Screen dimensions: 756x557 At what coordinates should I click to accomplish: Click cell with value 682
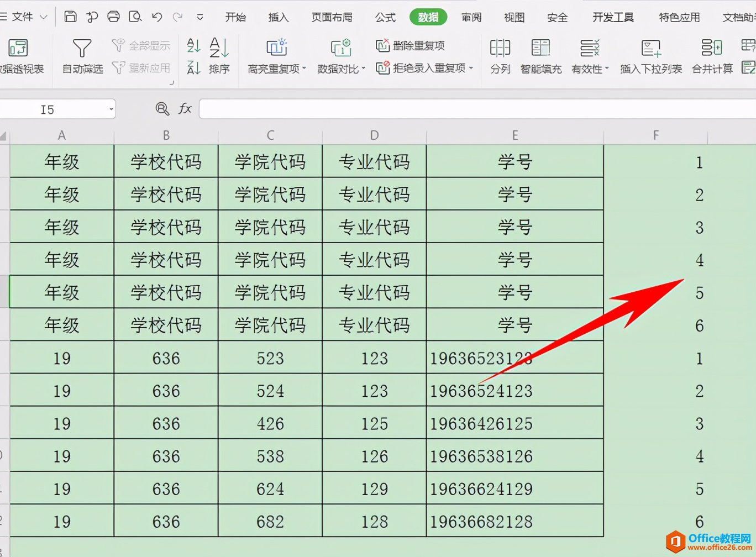(270, 521)
